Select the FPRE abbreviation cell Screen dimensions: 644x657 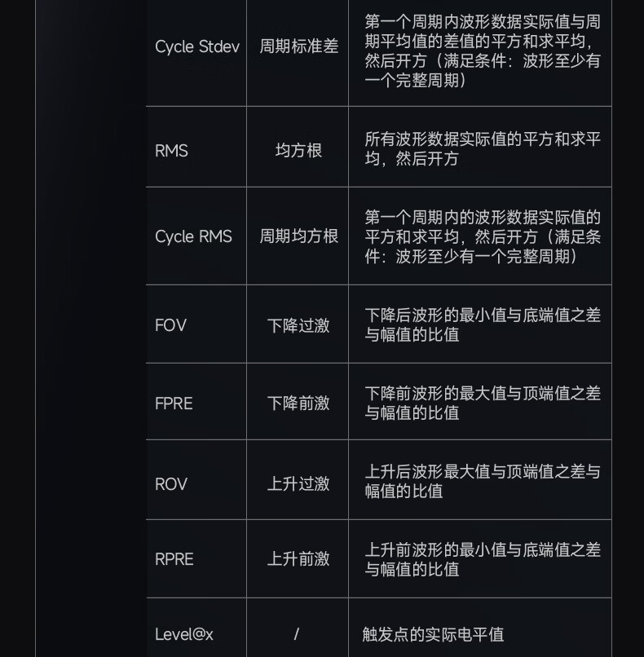tap(174, 403)
